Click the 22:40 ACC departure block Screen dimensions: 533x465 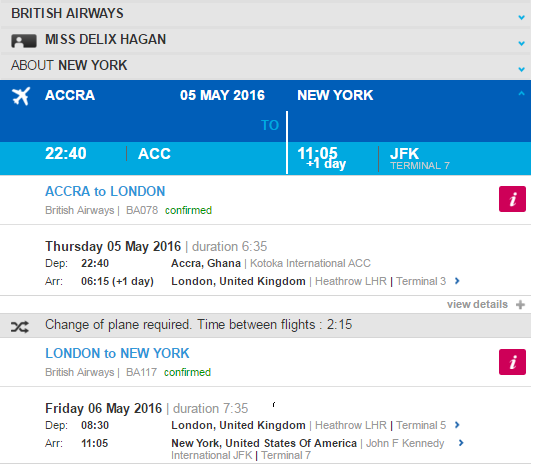point(143,159)
